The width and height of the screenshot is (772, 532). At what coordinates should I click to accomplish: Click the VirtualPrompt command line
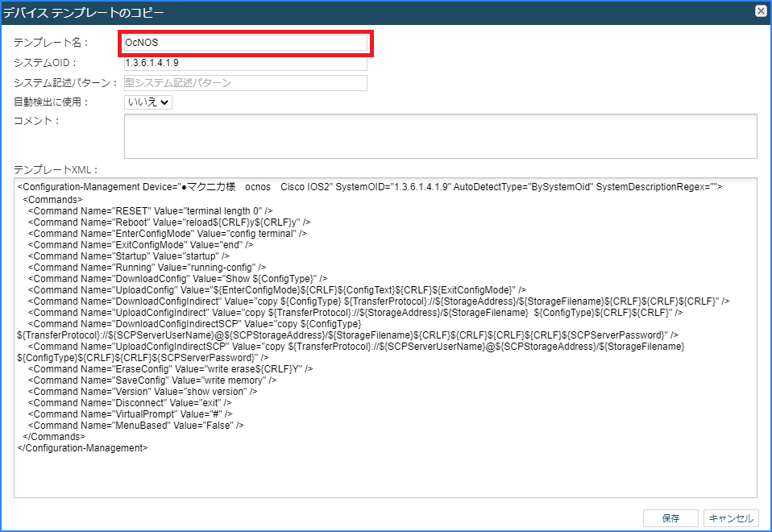coord(131,414)
